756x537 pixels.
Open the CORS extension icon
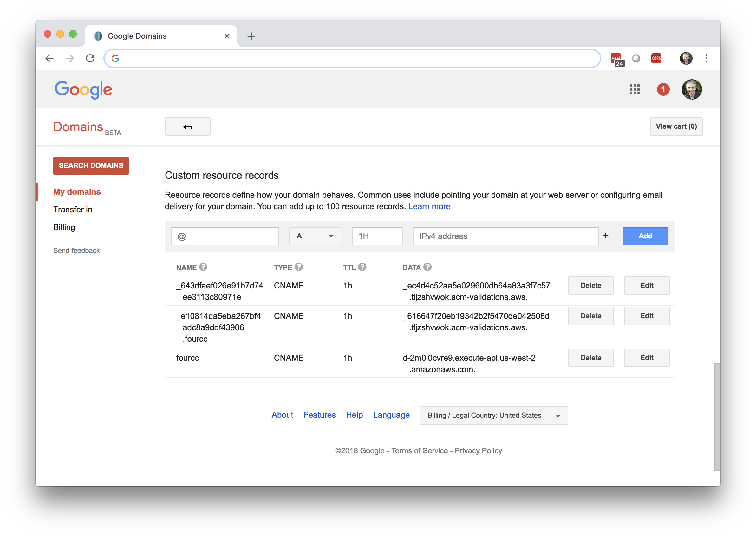656,59
